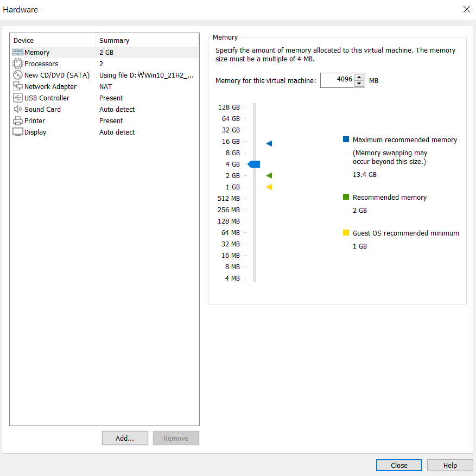Viewport: 476px width, 476px height.
Task: Close the Hardware dialog with Close button
Action: 399,465
